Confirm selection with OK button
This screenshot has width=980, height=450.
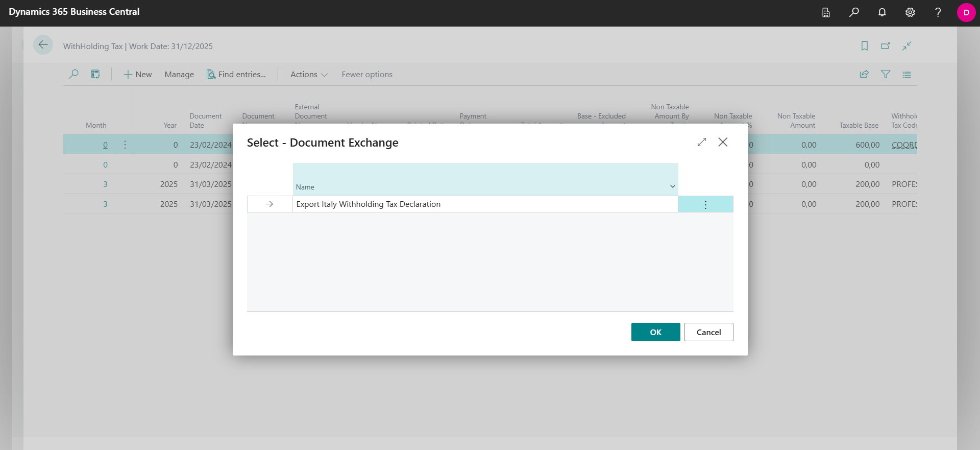[x=655, y=332]
